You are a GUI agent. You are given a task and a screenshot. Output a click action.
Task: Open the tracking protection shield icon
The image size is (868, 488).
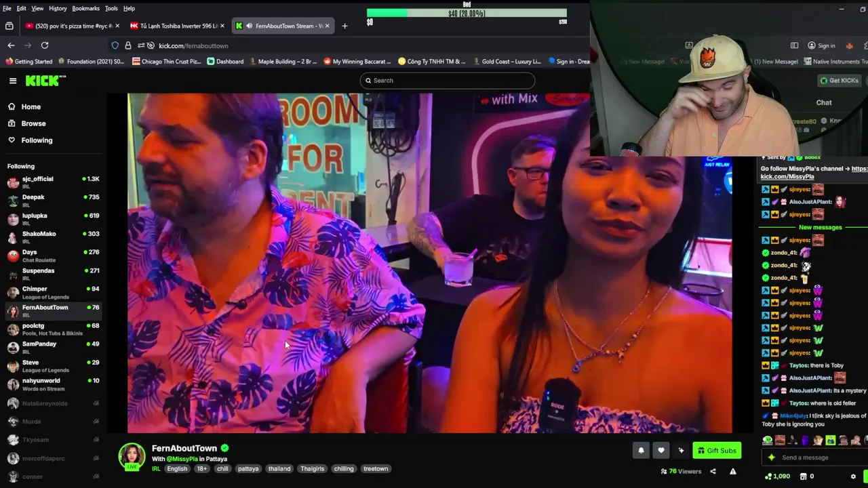pyautogui.click(x=115, y=45)
